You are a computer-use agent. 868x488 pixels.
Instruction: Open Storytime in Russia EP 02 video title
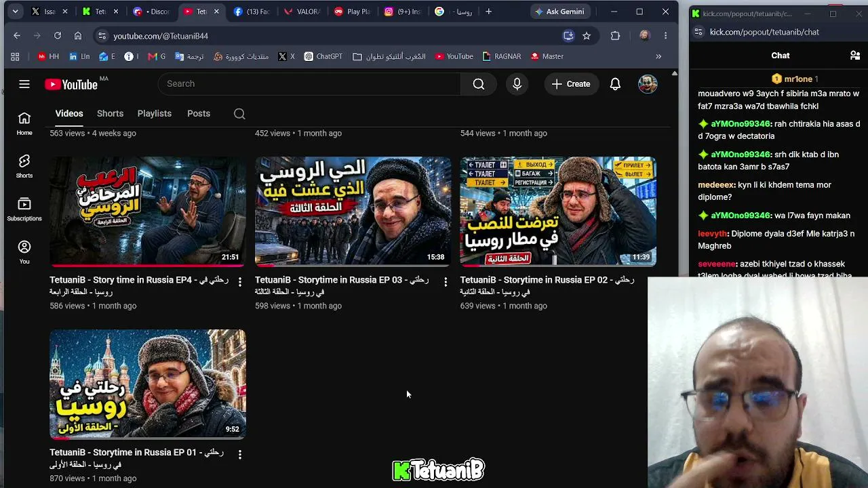547,285
